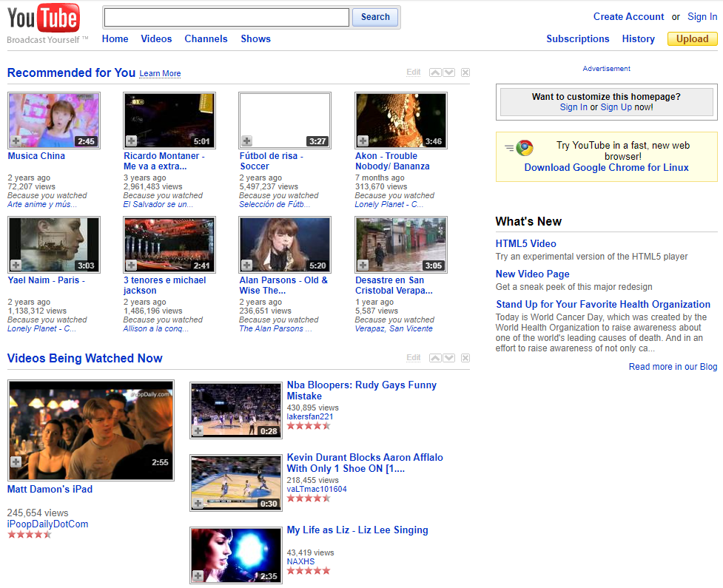723x588 pixels.
Task: Go to the Shows tab
Action: tap(255, 38)
